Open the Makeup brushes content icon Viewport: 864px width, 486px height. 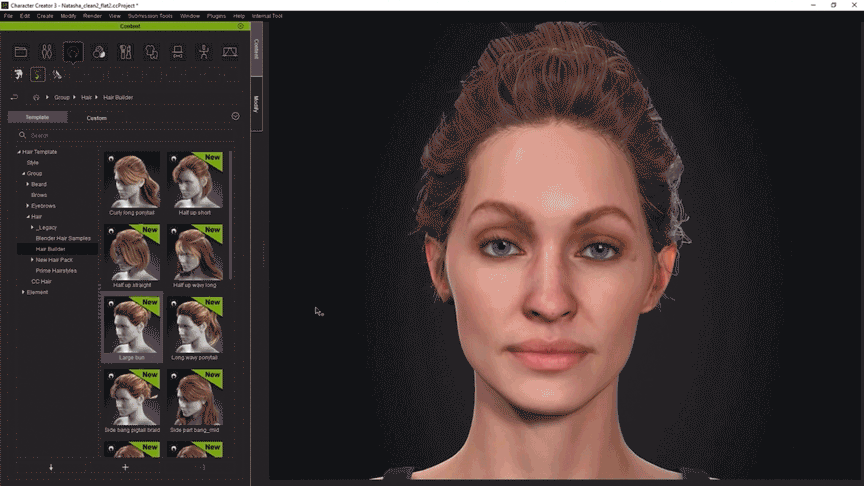[126, 52]
